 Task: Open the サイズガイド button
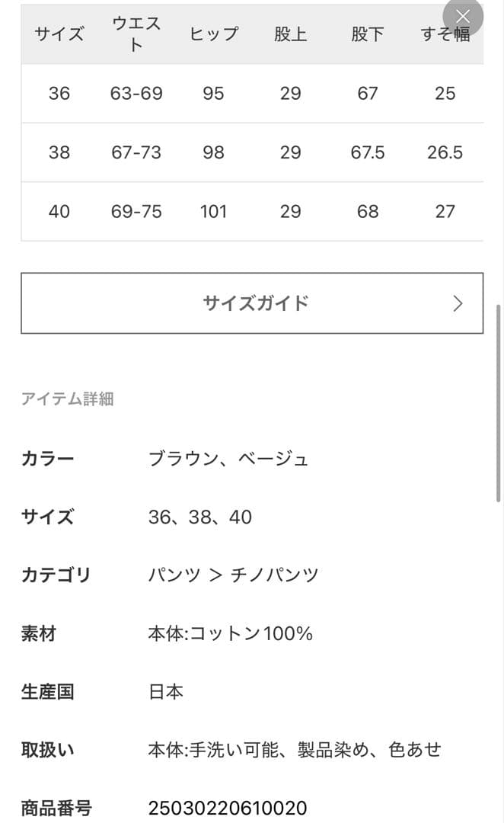point(252,303)
